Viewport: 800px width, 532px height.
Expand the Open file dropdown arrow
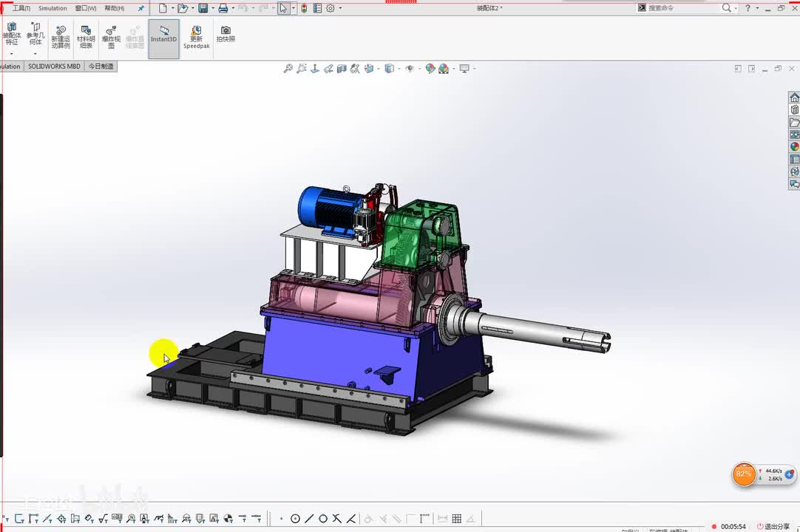tap(192, 8)
